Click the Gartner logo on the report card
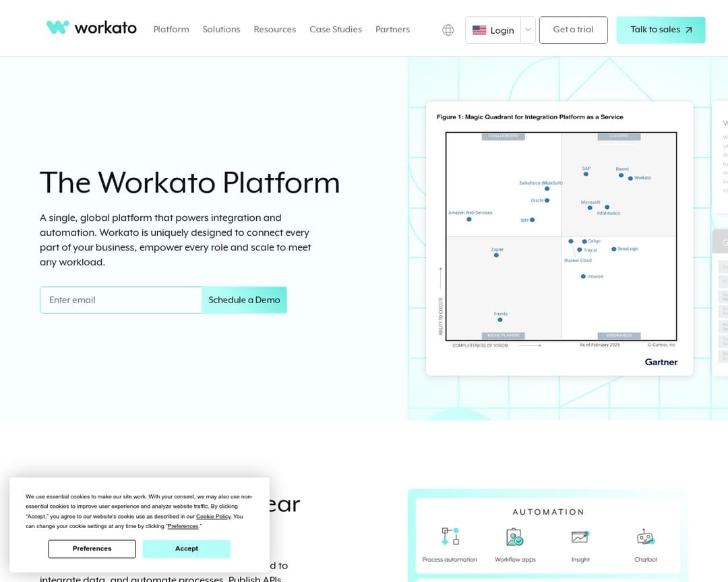This screenshot has width=728, height=582. point(661,362)
